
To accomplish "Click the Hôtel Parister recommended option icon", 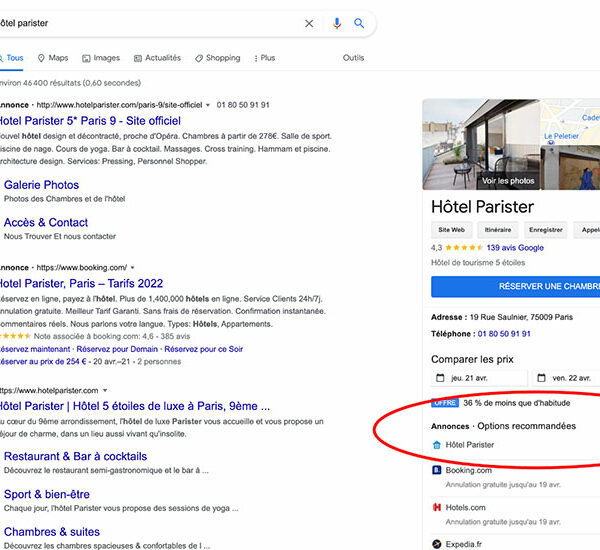I will click(437, 444).
